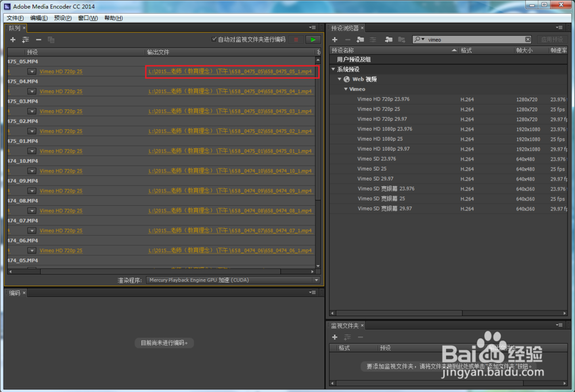Select the 用户预设及组 group row

pos(448,59)
